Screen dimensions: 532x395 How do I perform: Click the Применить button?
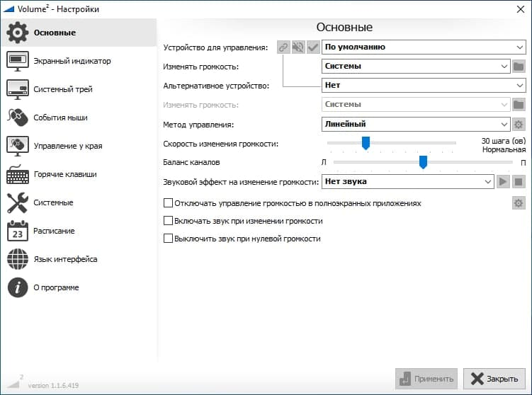[x=426, y=379]
